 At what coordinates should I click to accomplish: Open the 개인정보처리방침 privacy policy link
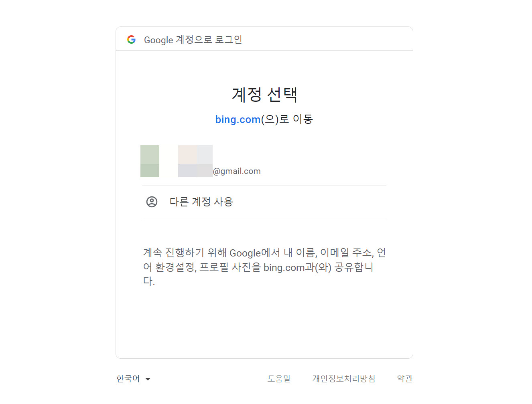pos(344,378)
